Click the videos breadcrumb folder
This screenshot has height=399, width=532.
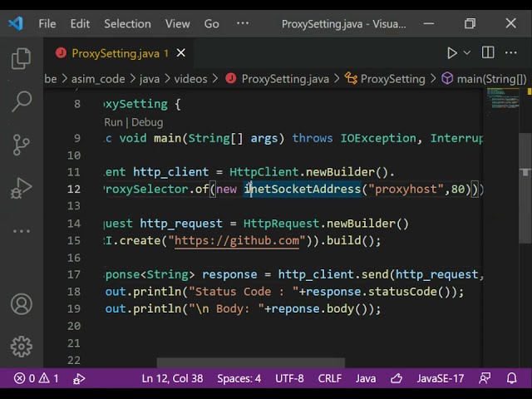[190, 79]
